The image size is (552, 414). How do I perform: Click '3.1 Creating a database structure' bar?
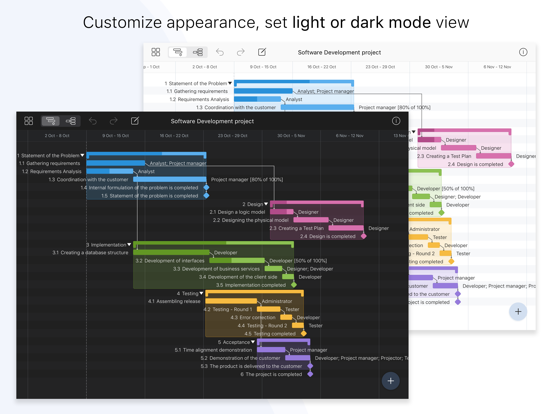tap(171, 252)
